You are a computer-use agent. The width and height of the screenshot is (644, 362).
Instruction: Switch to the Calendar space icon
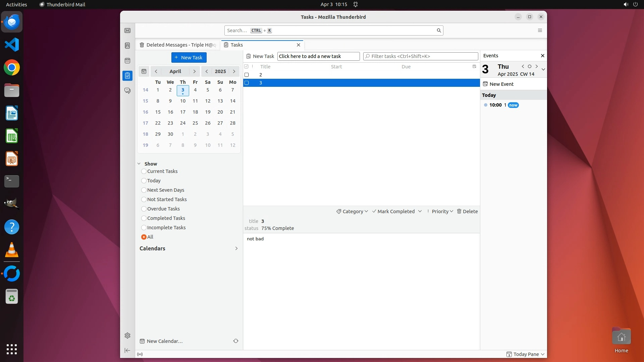127,61
